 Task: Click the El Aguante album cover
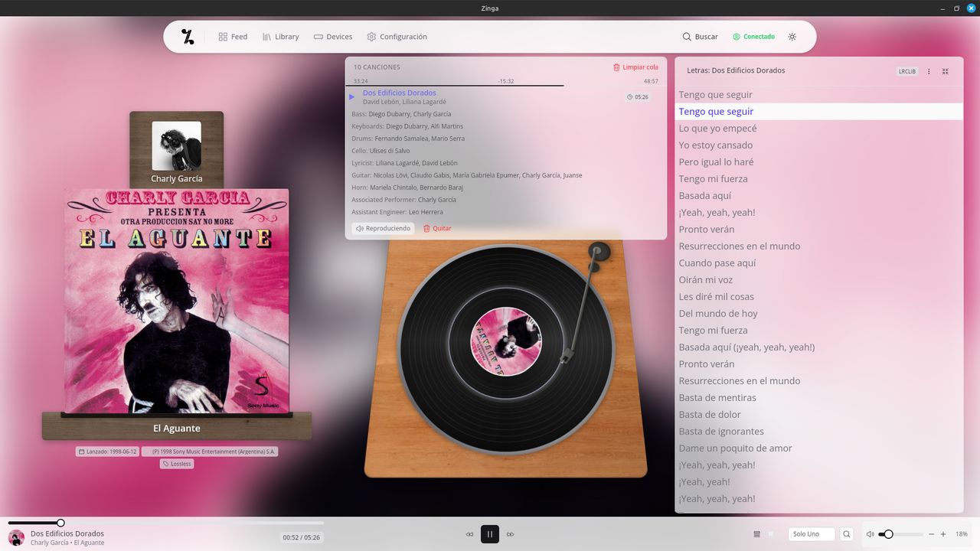point(176,301)
